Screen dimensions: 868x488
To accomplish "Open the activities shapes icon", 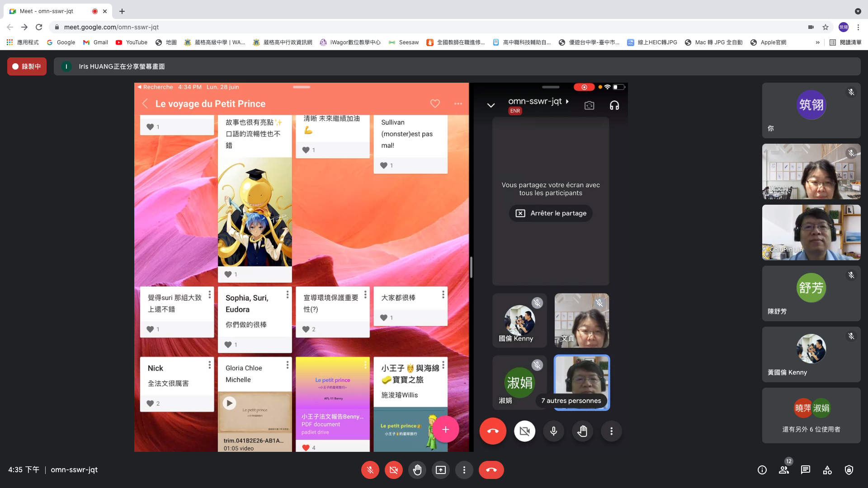I will pos(827,470).
